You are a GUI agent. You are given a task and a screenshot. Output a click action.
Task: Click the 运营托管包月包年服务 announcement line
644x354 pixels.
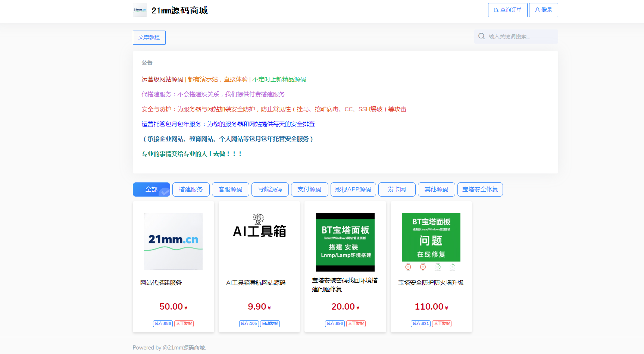point(228,124)
